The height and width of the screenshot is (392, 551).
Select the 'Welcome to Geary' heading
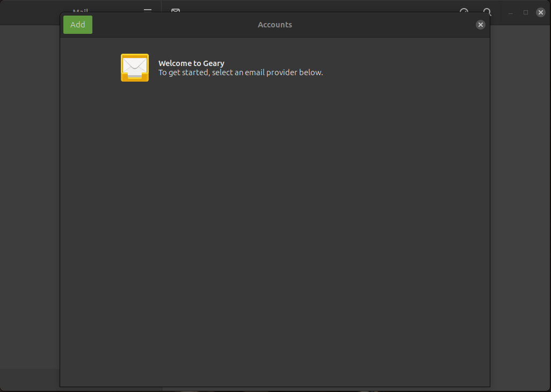[x=191, y=63]
